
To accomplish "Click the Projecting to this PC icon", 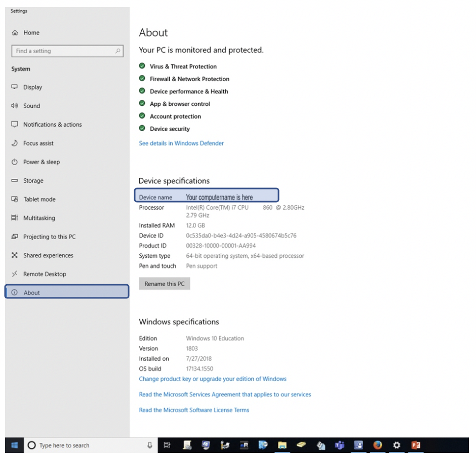I will (x=15, y=237).
